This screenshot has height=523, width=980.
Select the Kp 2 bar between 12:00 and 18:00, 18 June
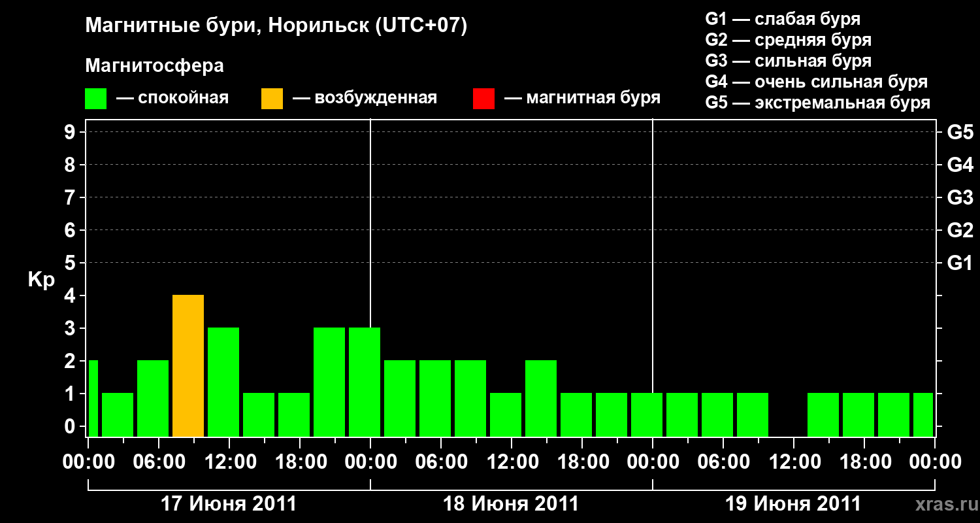[541, 398]
